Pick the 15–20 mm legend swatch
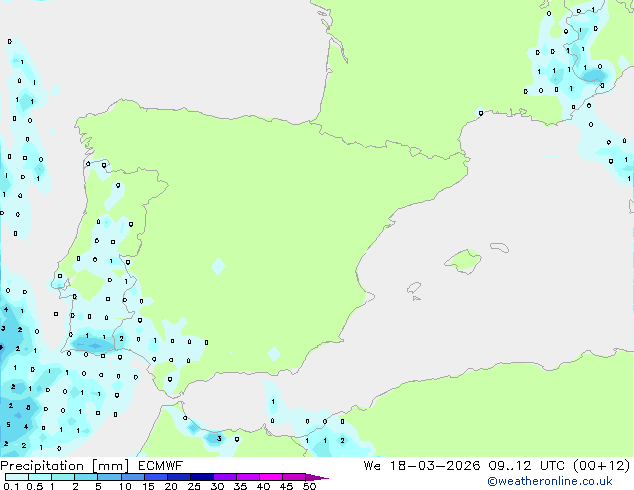This screenshot has height=490, width=634. pyautogui.click(x=155, y=477)
